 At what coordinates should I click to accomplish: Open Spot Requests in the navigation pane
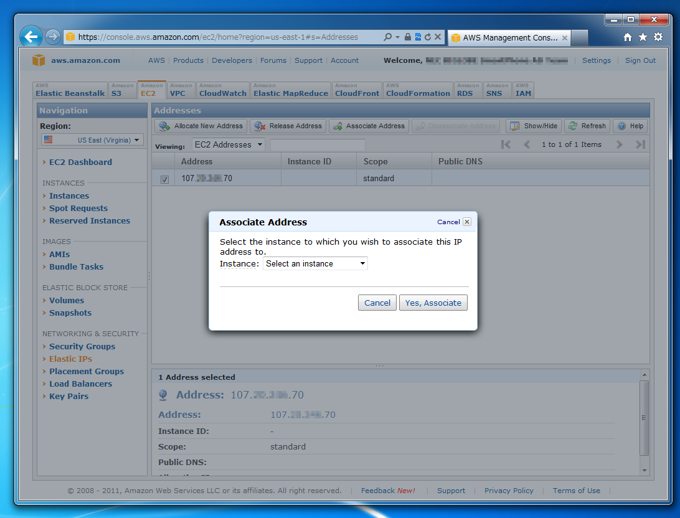click(x=78, y=208)
